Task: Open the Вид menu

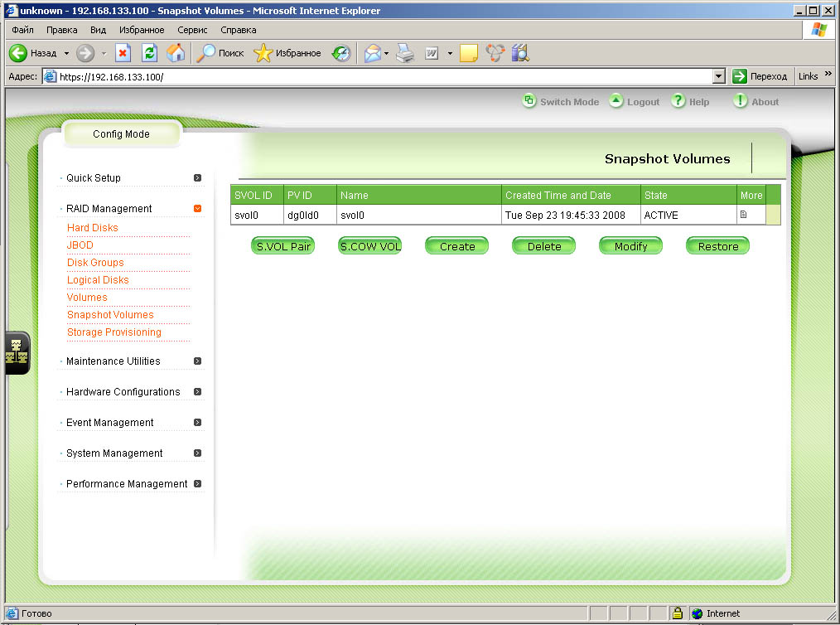Action: pyautogui.click(x=98, y=30)
